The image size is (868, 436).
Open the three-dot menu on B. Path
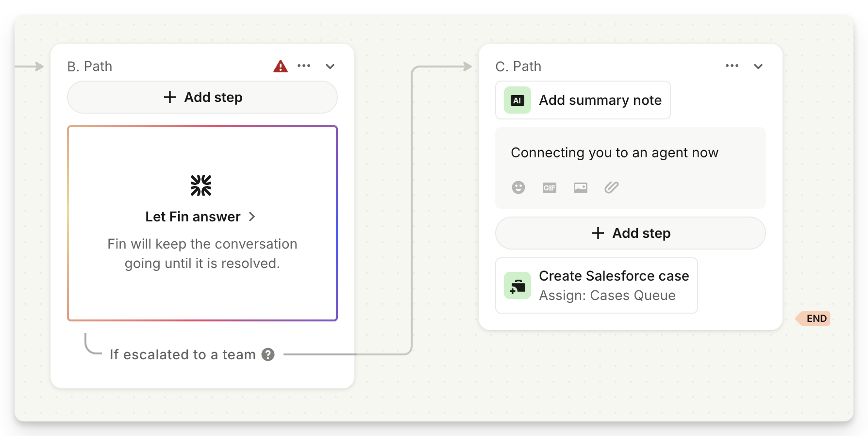[x=304, y=66]
